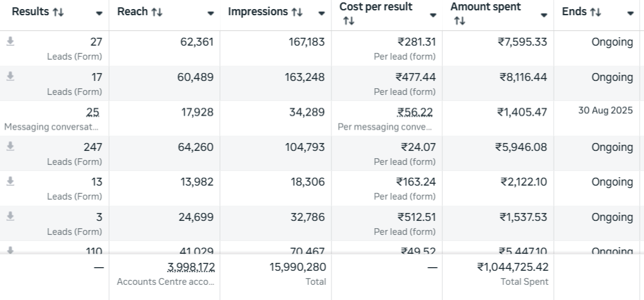This screenshot has height=300, width=644.
Task: Click the 3,998,172 total reach value
Action: (x=191, y=267)
